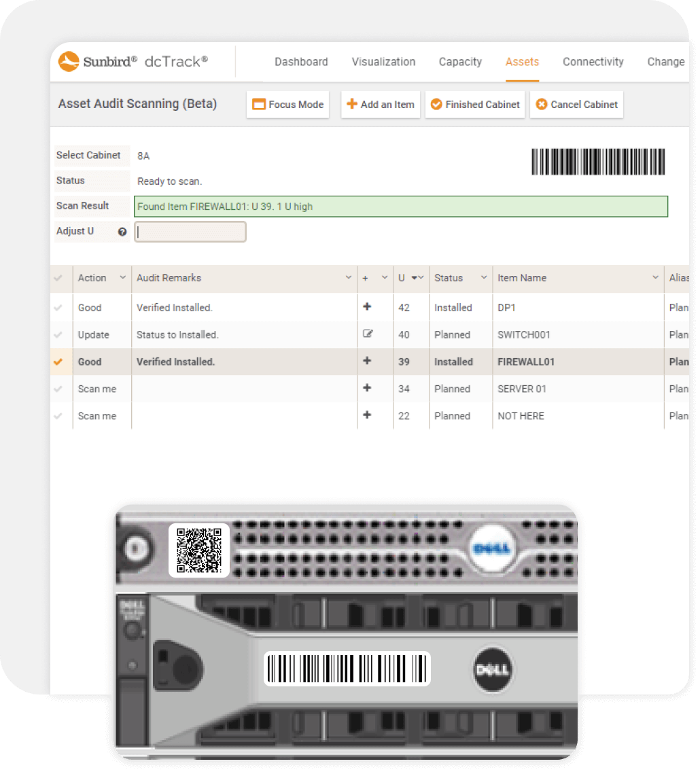Click the U value 22
Viewport: 700px width, 772px height.
point(404,416)
